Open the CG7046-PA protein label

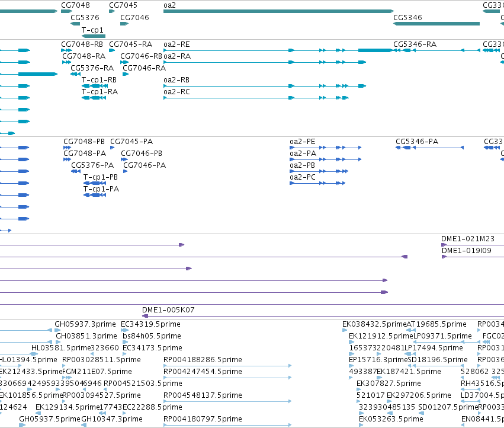click(x=145, y=165)
